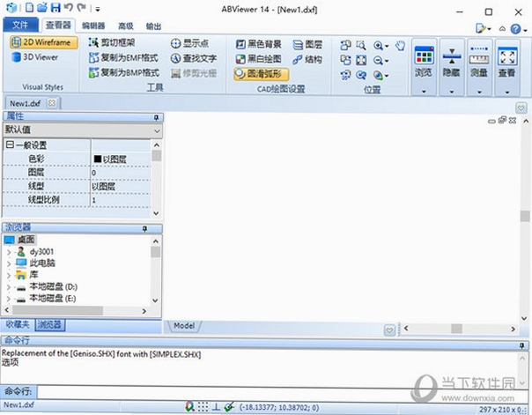Screen dimensions: 532x415
Task: Open the 图层 layers dialog
Action: point(307,44)
